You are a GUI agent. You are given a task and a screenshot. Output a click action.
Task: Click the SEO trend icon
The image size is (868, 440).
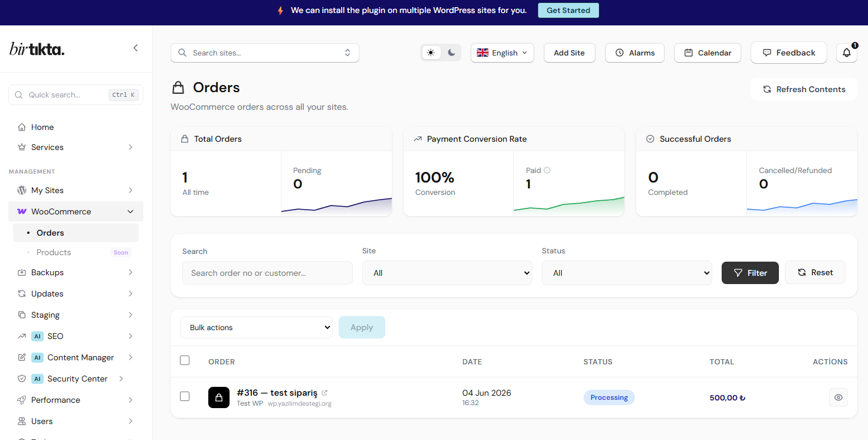coord(22,336)
